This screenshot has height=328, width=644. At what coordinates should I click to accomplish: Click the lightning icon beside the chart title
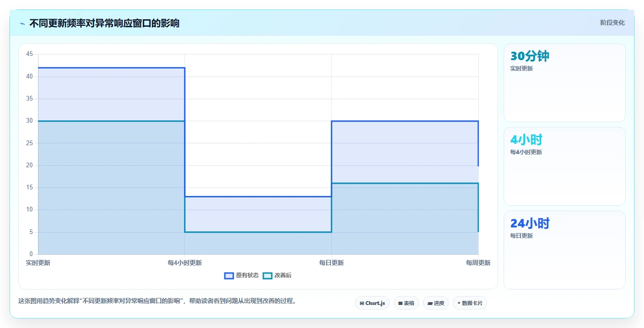pyautogui.click(x=22, y=23)
